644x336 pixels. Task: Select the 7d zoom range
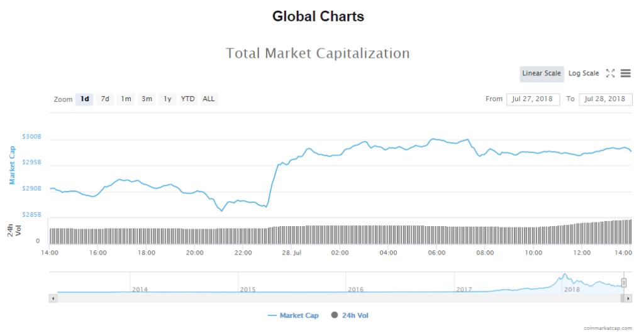click(105, 99)
